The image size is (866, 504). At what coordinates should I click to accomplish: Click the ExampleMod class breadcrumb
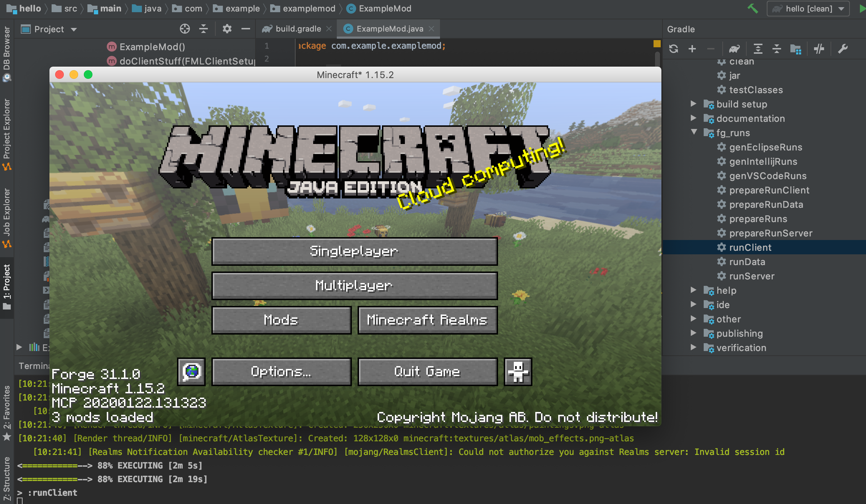click(x=379, y=9)
